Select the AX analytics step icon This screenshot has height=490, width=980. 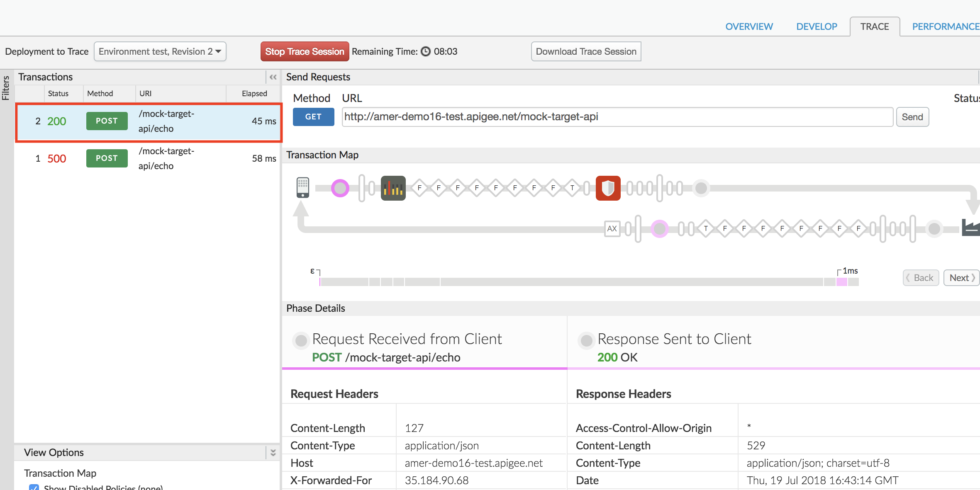612,228
